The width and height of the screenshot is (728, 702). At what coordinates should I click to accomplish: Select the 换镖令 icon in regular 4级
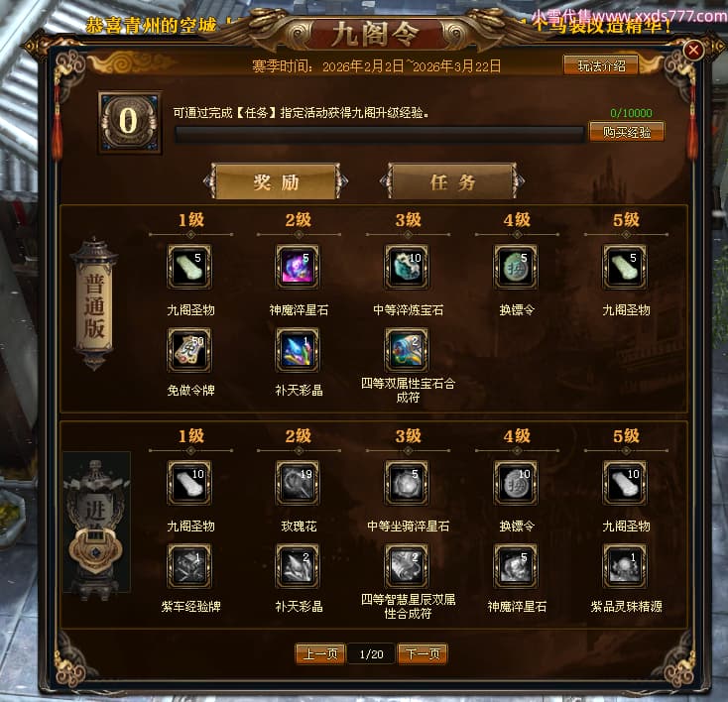pyautogui.click(x=516, y=267)
